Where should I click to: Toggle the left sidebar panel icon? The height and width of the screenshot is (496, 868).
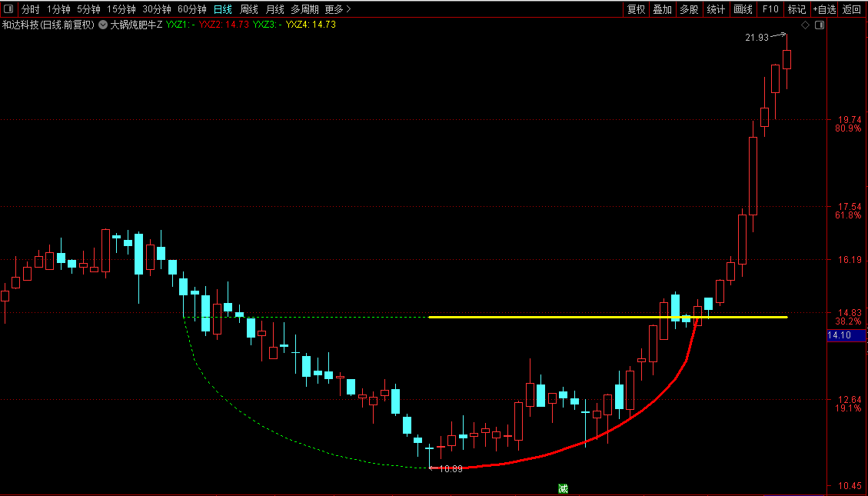[9, 9]
